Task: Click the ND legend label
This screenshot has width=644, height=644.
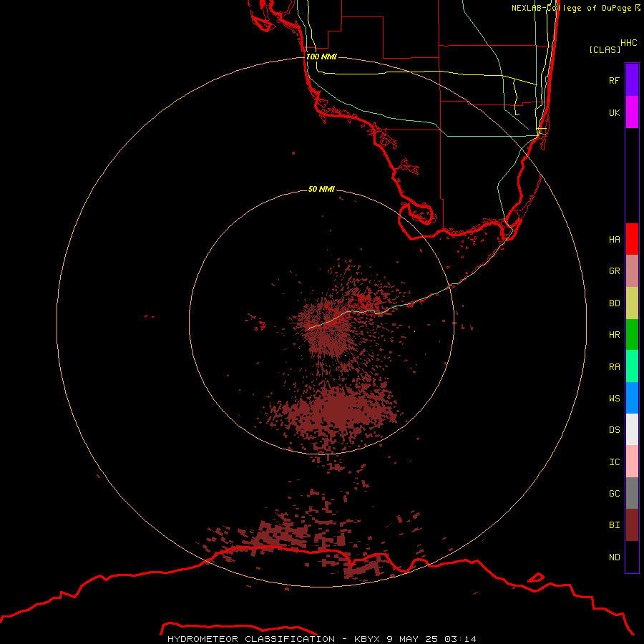Action: 614,557
